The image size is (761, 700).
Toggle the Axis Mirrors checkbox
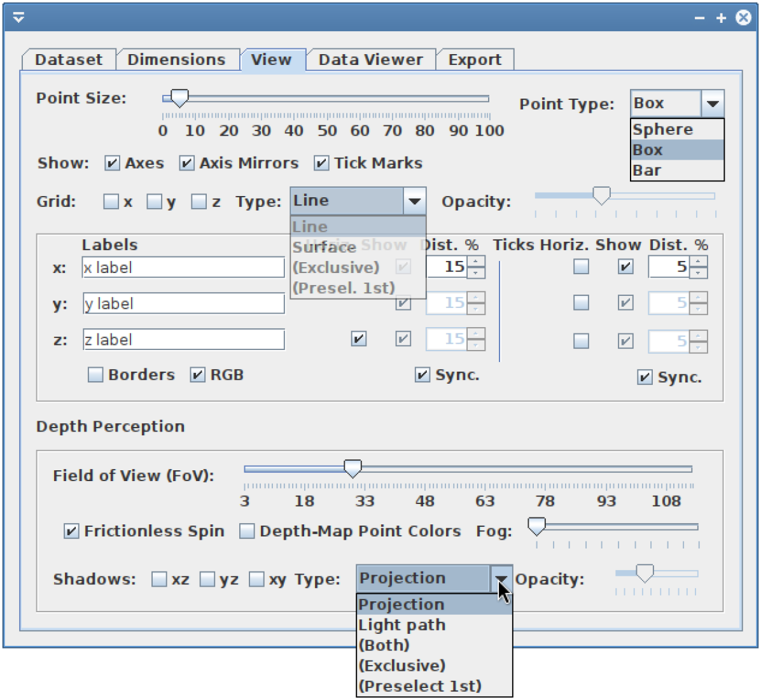[x=186, y=164]
